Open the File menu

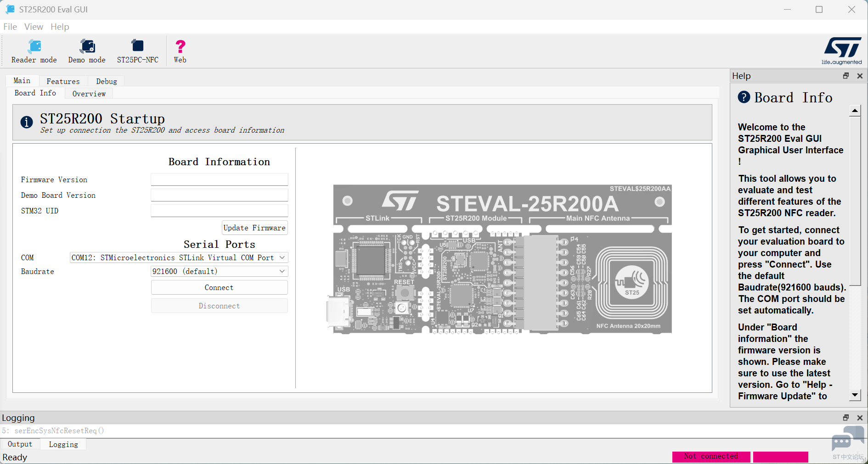[x=10, y=27]
